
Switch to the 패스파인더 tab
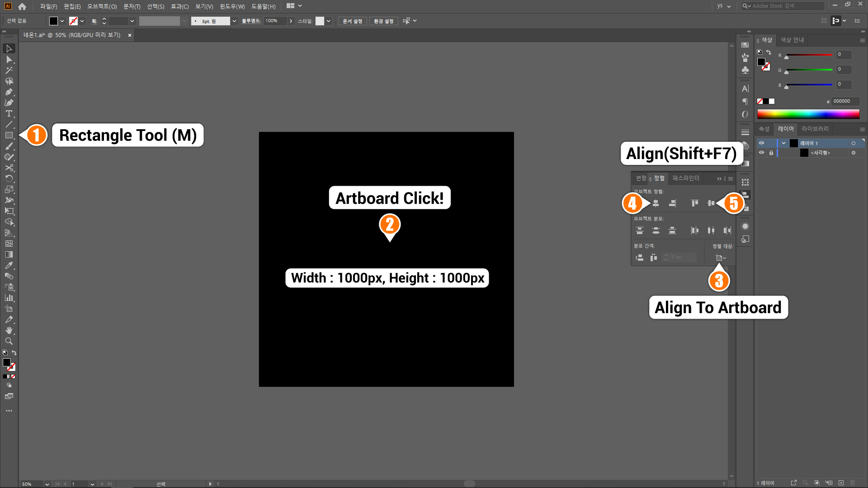685,178
